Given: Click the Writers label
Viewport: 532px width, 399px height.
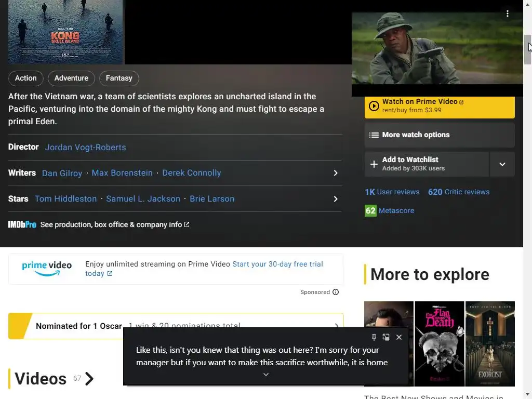Looking at the screenshot, I should (22, 172).
